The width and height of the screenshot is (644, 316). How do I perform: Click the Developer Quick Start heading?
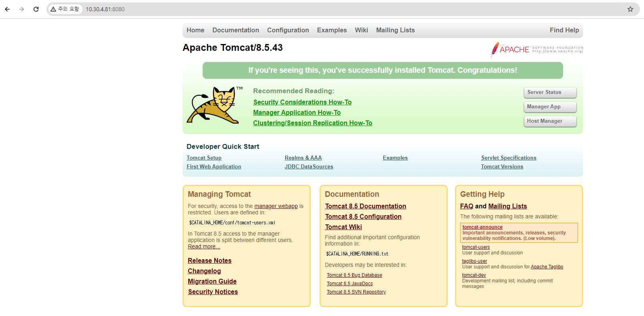point(223,147)
